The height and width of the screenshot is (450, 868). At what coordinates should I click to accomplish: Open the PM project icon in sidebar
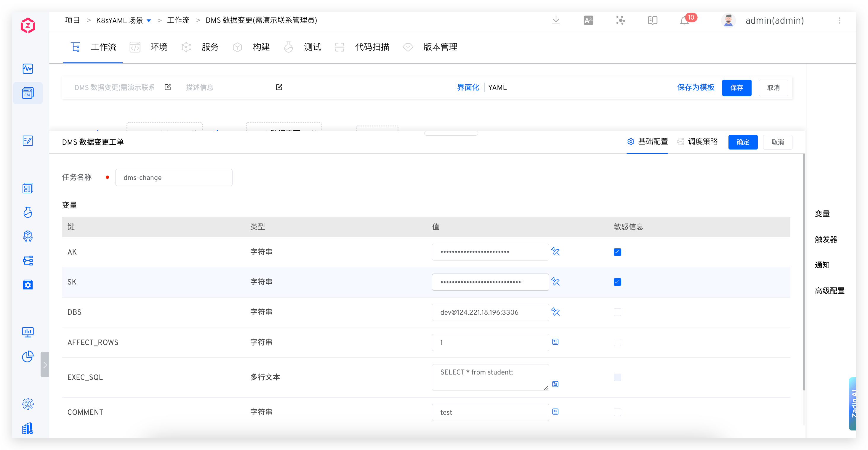28,93
